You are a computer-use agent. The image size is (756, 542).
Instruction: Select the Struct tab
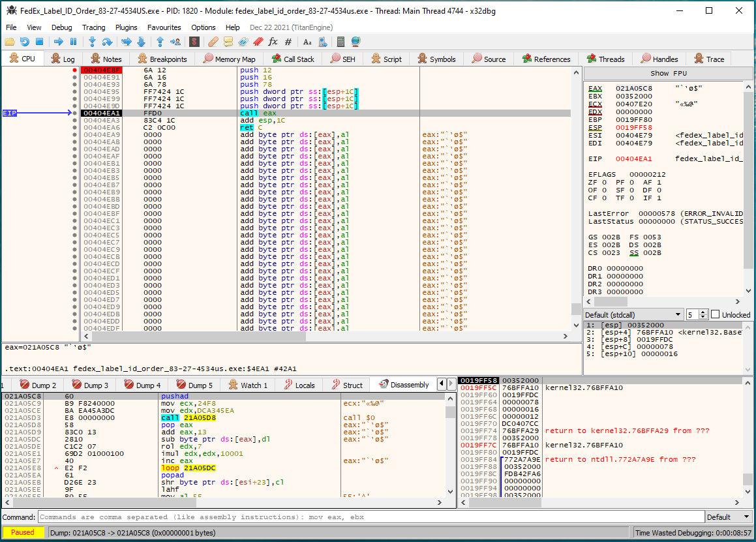[347, 385]
